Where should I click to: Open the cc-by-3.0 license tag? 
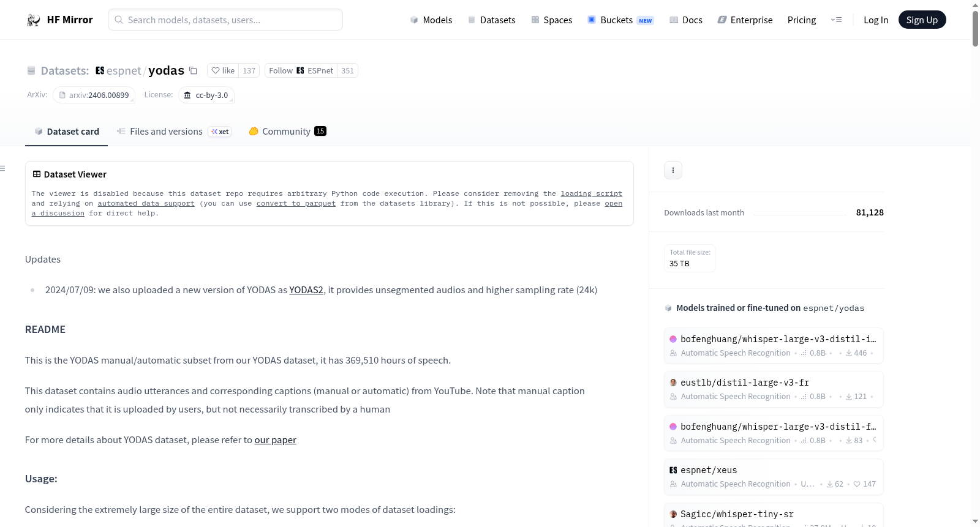(x=206, y=95)
